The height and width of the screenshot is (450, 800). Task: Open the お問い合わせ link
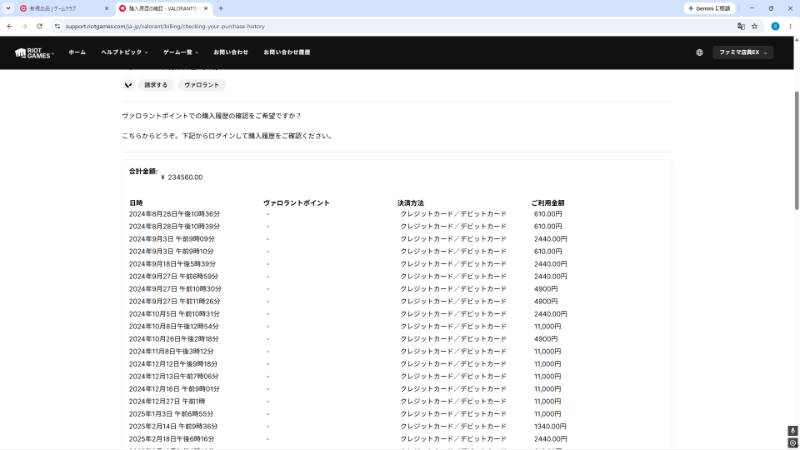coord(231,52)
